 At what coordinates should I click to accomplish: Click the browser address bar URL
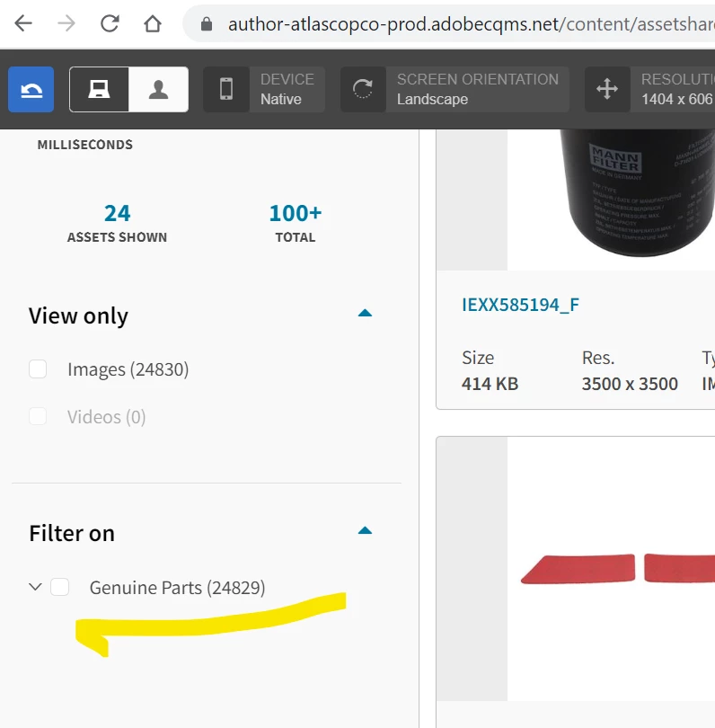coord(471,23)
